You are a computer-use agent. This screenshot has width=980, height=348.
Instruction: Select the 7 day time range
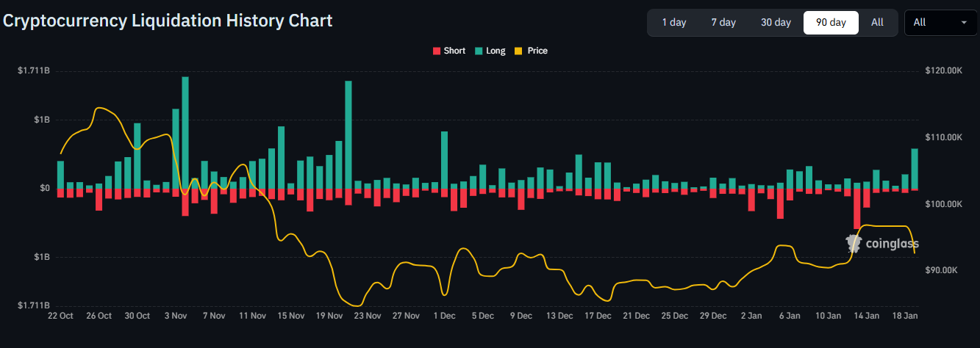723,22
